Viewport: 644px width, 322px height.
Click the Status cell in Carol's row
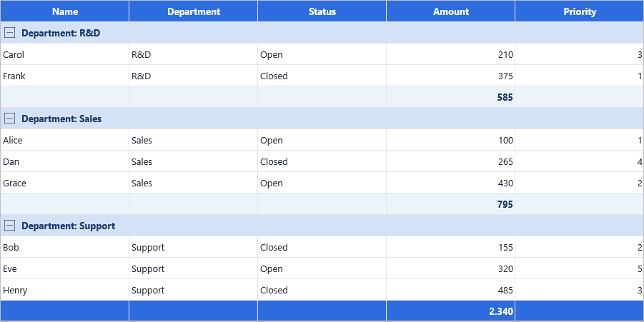322,54
